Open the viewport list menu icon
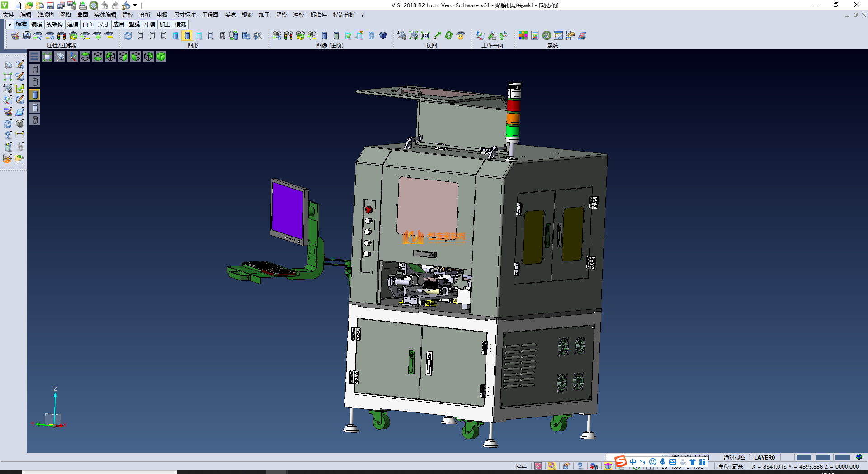Viewport: 868px width, 474px height. (x=34, y=57)
